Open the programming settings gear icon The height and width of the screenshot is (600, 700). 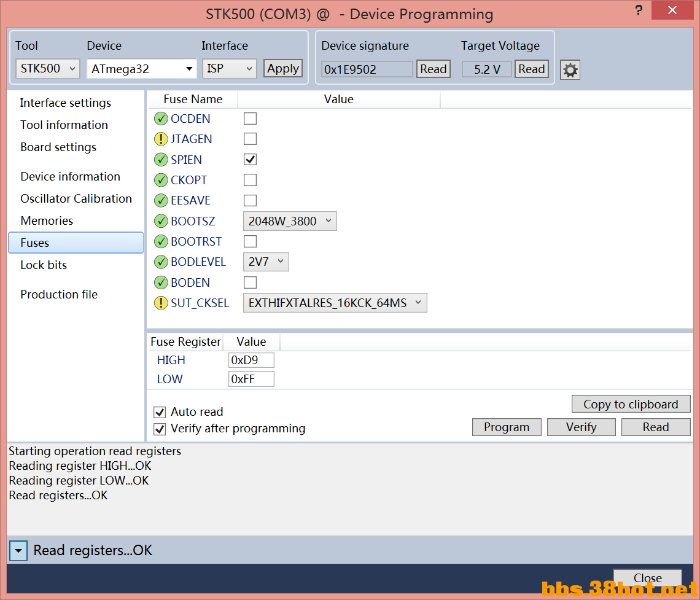570,70
